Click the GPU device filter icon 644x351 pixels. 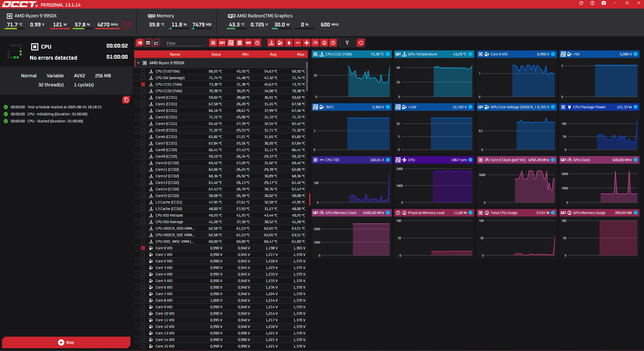tap(222, 43)
